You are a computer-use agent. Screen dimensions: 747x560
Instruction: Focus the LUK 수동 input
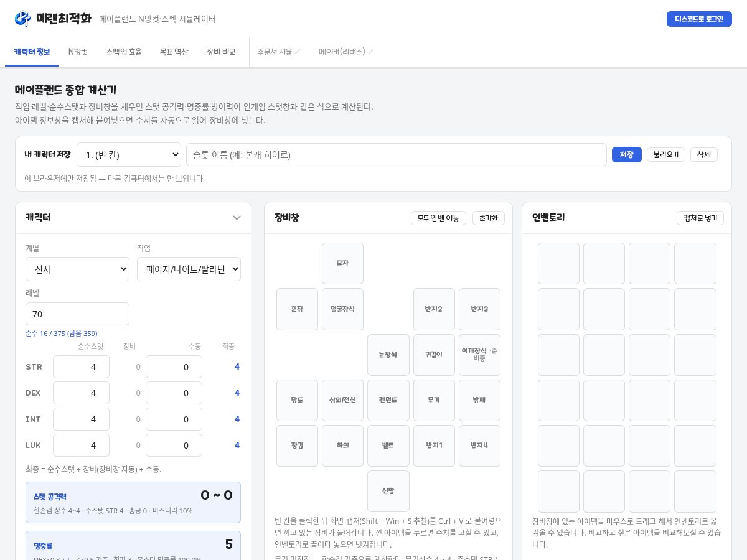174,446
